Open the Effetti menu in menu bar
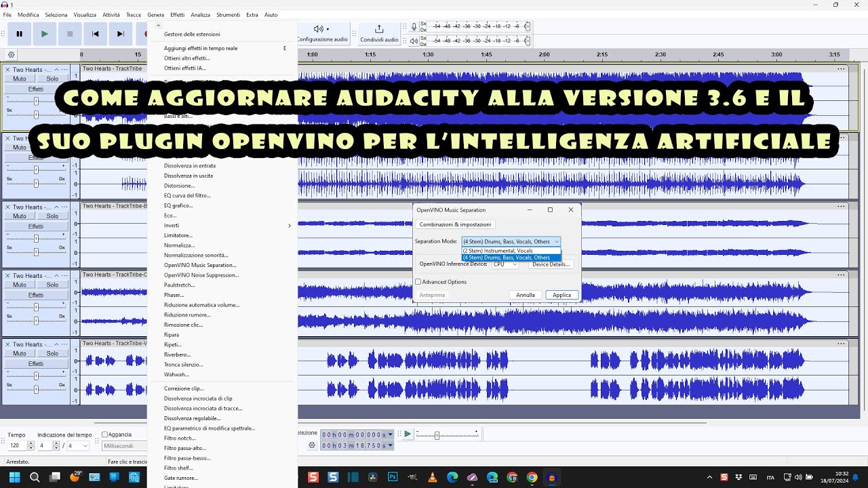 pyautogui.click(x=177, y=14)
